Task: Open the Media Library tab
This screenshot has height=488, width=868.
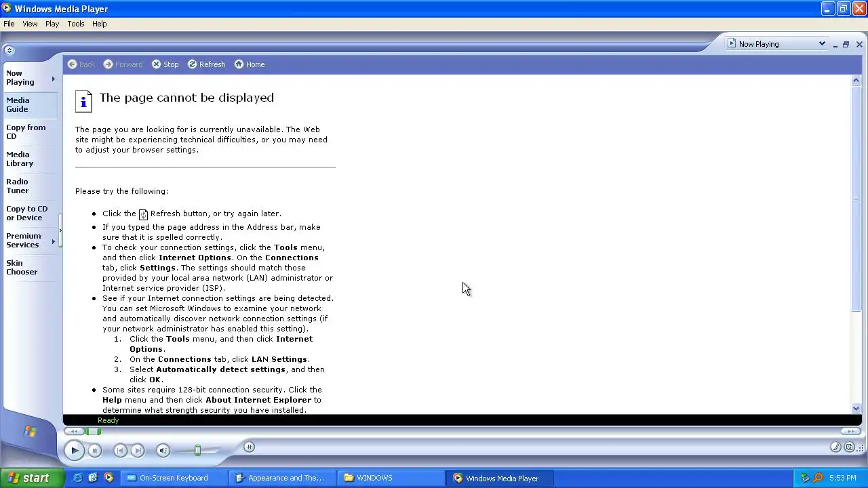Action: pyautogui.click(x=30, y=159)
